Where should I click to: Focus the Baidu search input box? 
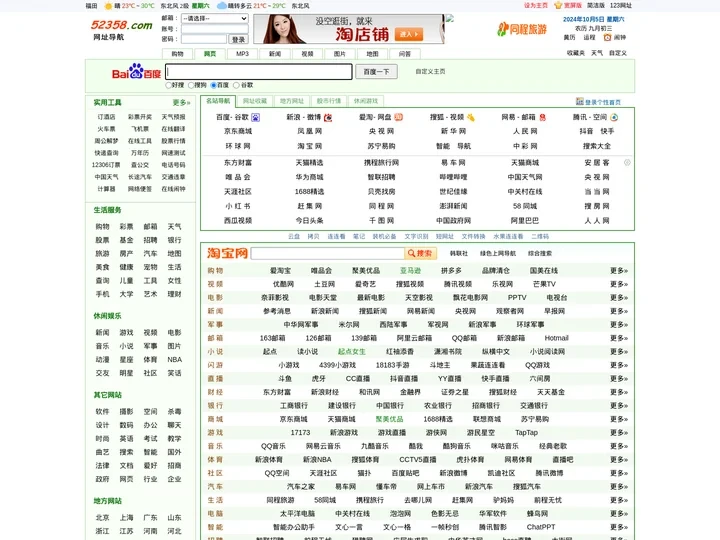coord(259,72)
